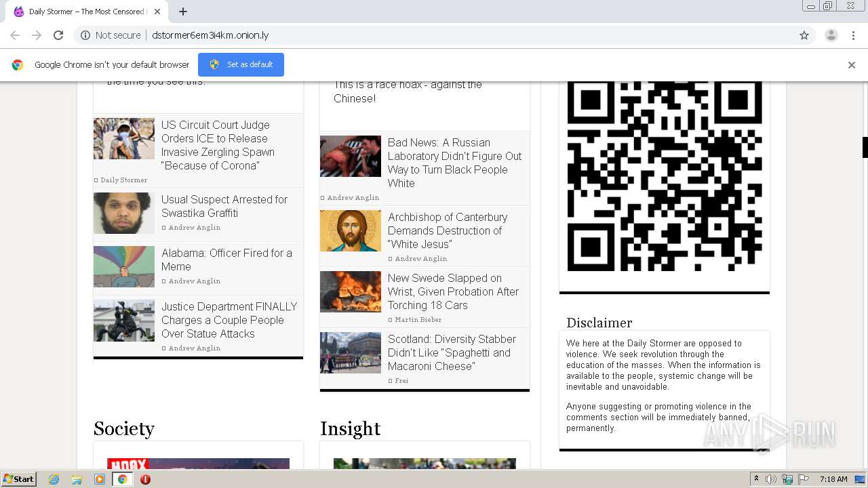Open Justice Department statue attacks article

point(229,320)
